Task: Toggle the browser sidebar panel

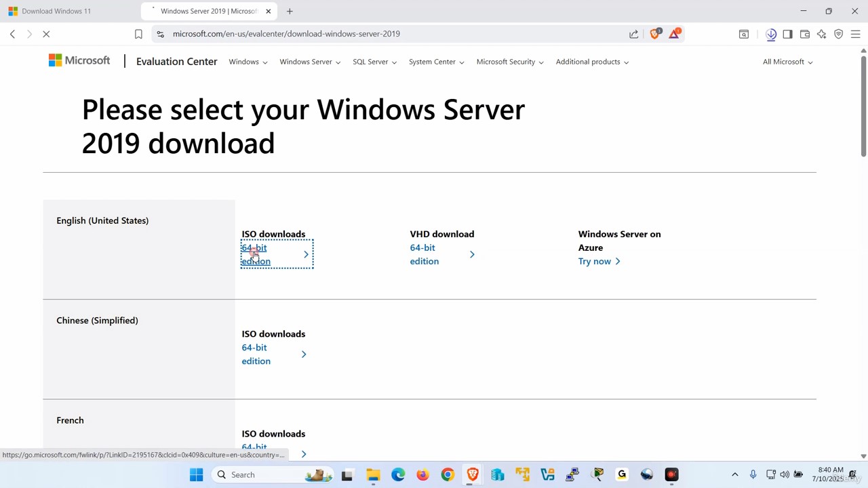Action: click(x=787, y=34)
